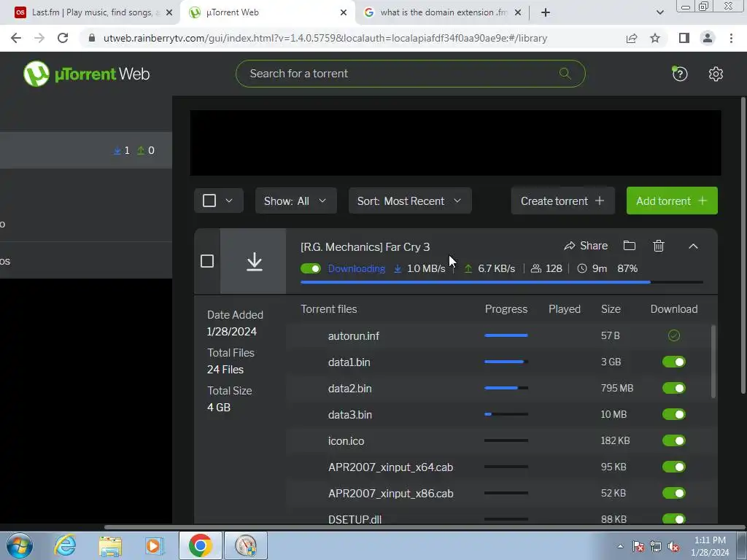Viewport: 747px width, 560px height.
Task: Click the Search for a torrent field
Action: pyautogui.click(x=410, y=74)
